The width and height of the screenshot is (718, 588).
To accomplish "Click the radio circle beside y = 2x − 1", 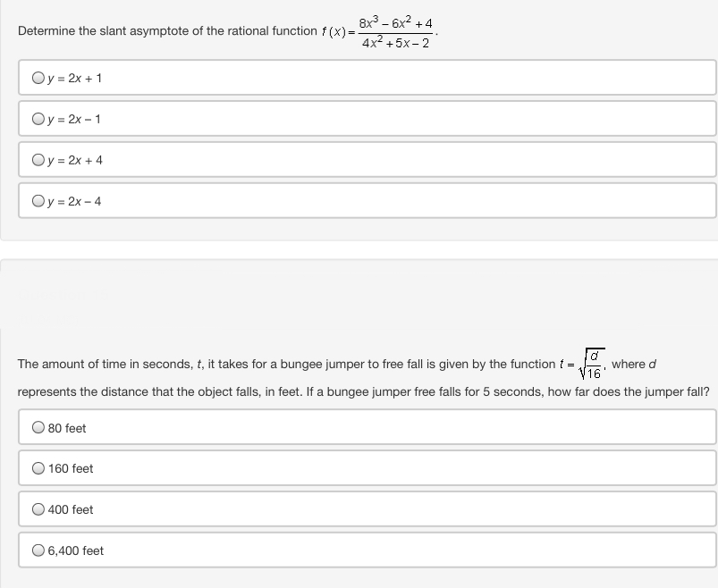I will tap(37, 117).
